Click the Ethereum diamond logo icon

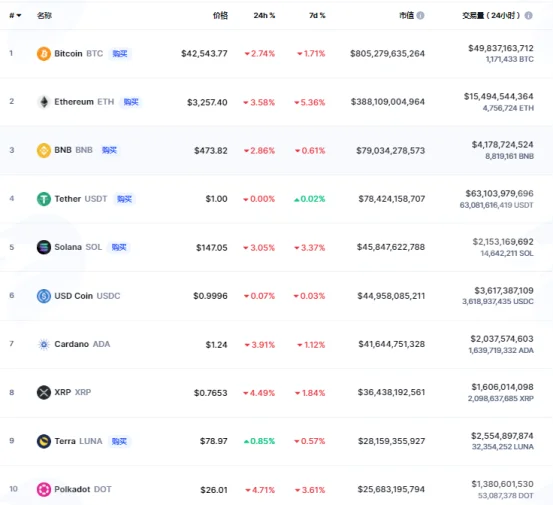click(x=44, y=102)
